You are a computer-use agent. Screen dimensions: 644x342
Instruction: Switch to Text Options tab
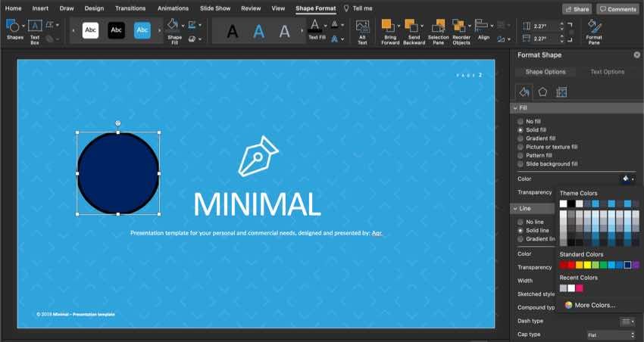click(607, 72)
